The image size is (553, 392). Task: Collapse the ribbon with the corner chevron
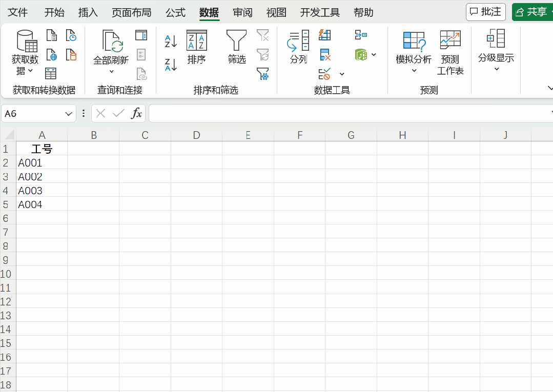coord(550,88)
